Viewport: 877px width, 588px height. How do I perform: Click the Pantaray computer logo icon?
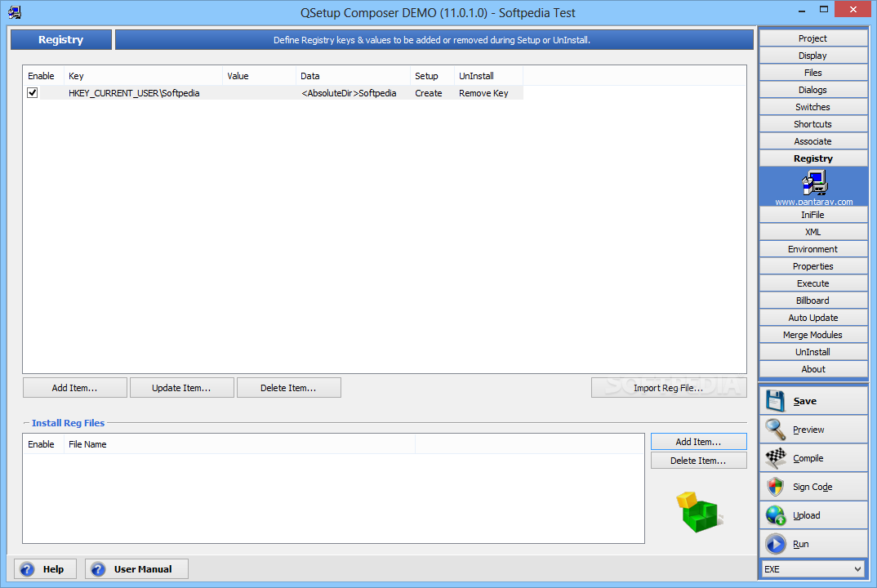(814, 183)
